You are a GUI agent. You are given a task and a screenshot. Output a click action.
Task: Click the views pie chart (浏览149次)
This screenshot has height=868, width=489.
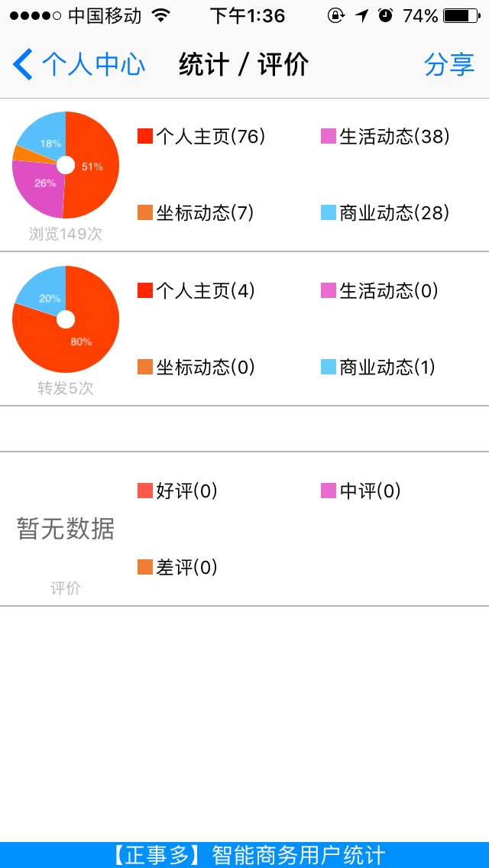click(66, 165)
